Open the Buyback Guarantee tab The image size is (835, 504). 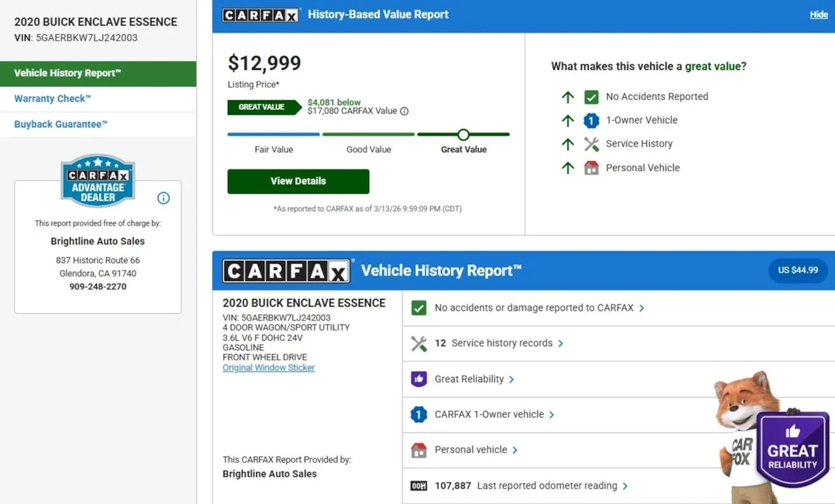tap(98, 125)
